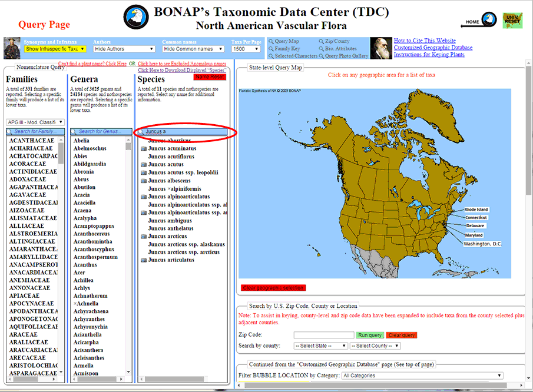Viewport: 533px width, 392px height.
Task: Click Species list horizontal scrollbar
Action: 182,379
